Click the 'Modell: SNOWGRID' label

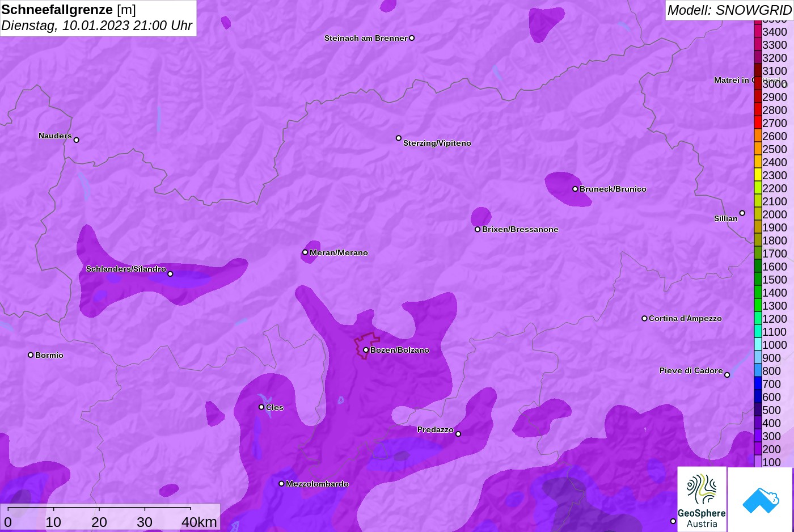coord(729,10)
